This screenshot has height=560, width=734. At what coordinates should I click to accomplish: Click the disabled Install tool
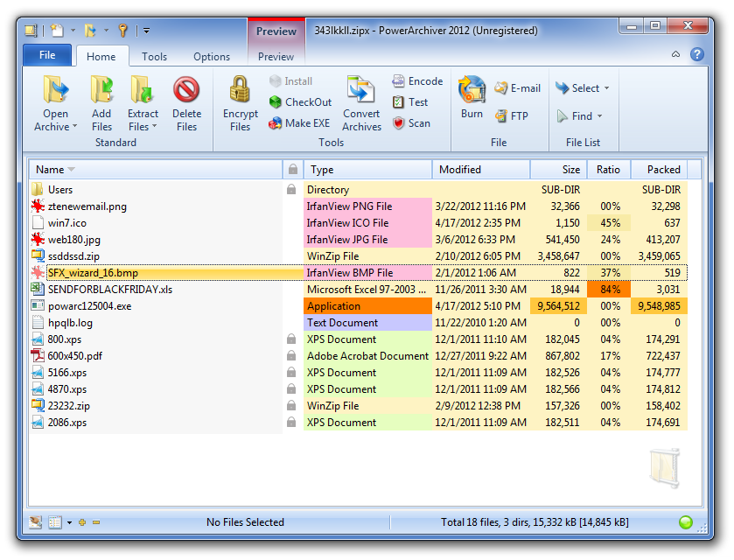point(290,81)
